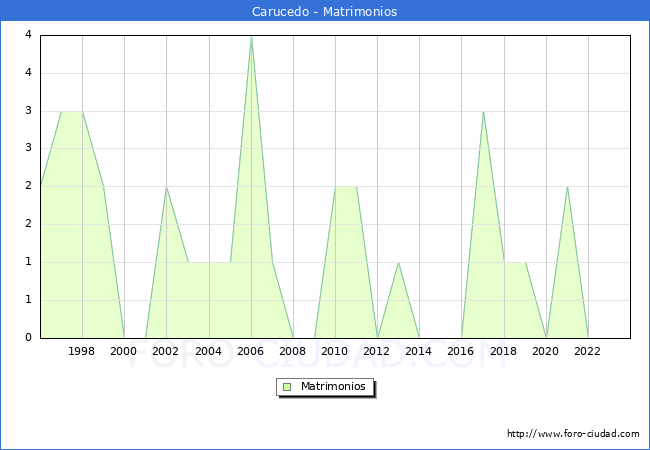Open the foro-ciudad.com link
This screenshot has width=650, height=450.
pos(573,434)
